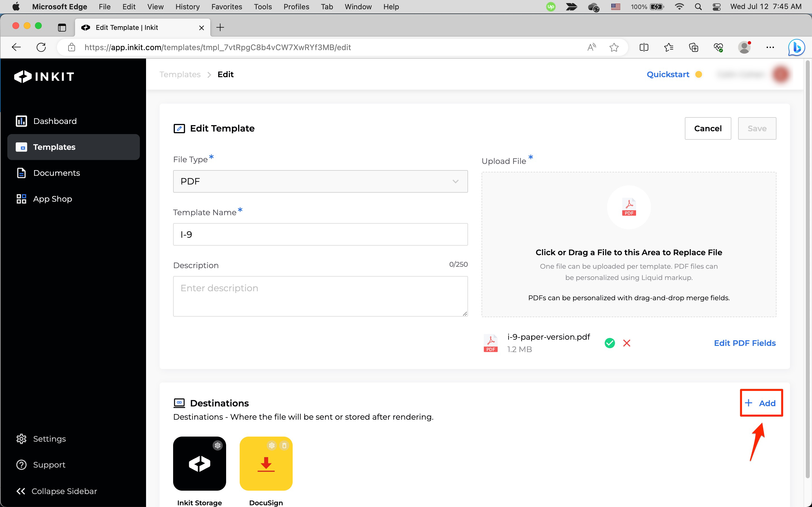Click the Inkit logo in sidebar

(44, 76)
